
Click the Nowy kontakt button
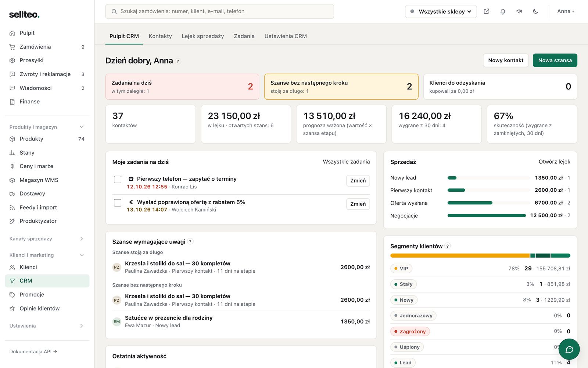tap(506, 60)
